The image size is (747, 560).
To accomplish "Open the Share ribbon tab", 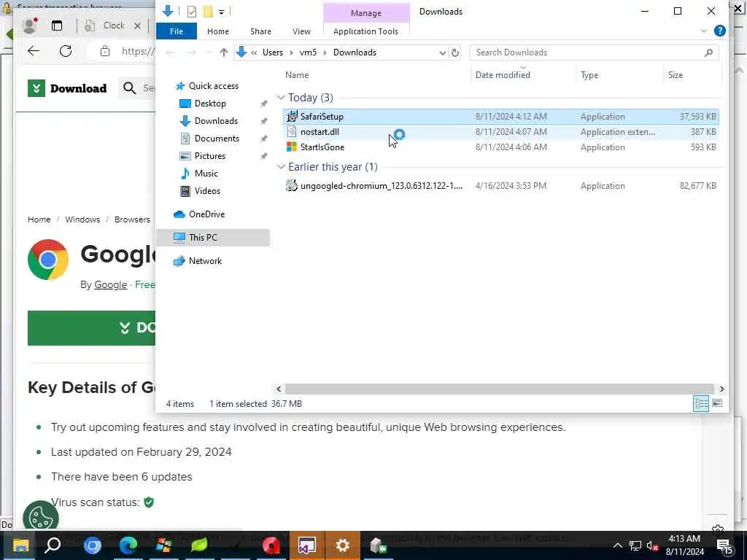I will click(260, 31).
